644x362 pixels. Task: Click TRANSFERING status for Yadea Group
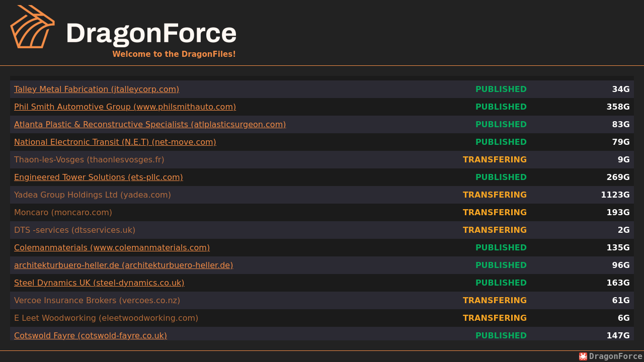click(495, 195)
